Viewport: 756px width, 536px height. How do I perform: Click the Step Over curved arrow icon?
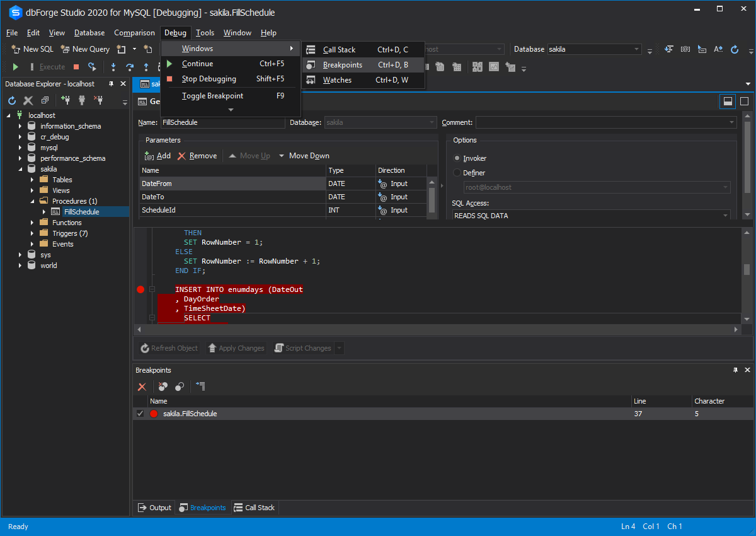tap(130, 67)
